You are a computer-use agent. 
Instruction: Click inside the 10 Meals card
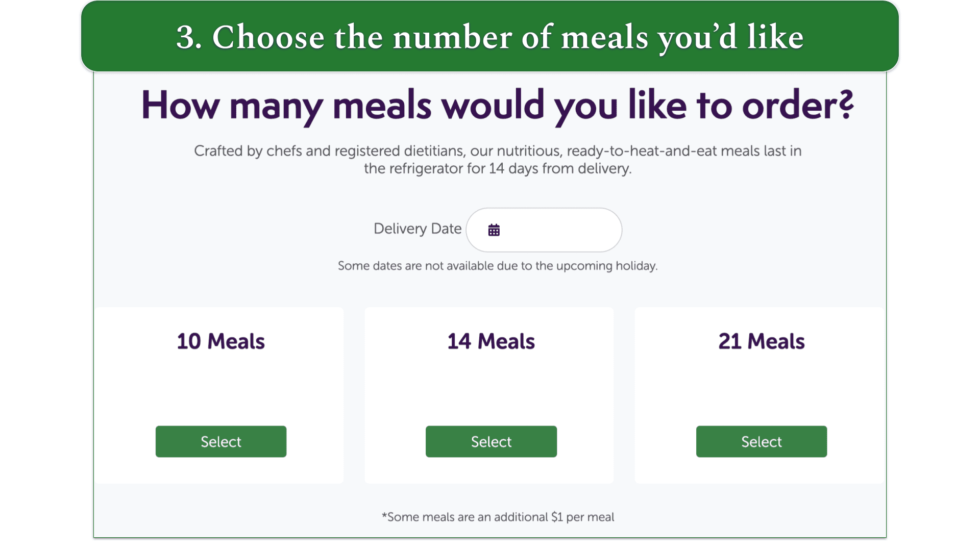coord(220,393)
